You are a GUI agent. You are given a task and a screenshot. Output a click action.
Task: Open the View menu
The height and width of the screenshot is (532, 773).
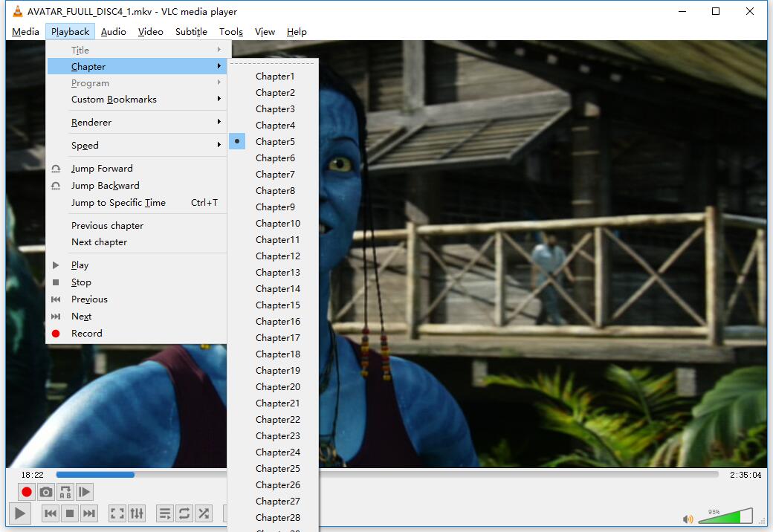click(x=265, y=31)
